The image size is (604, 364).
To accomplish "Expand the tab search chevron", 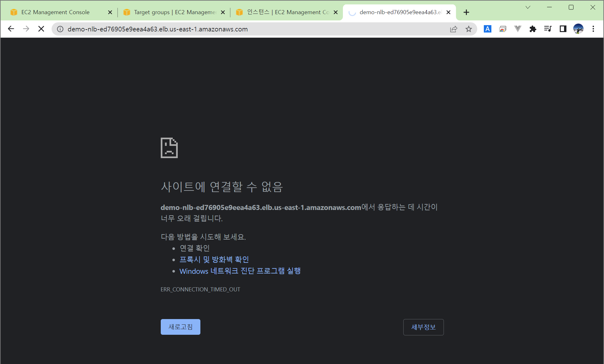I will point(528,7).
